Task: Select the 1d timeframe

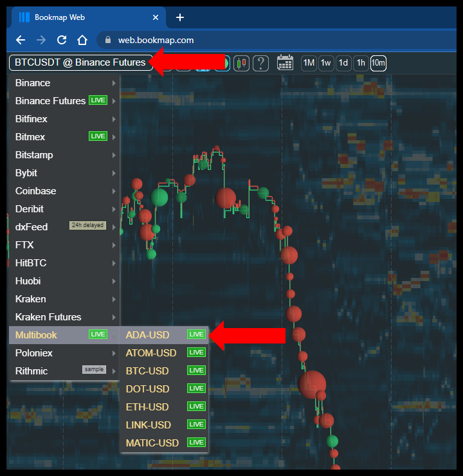Action: (x=343, y=63)
